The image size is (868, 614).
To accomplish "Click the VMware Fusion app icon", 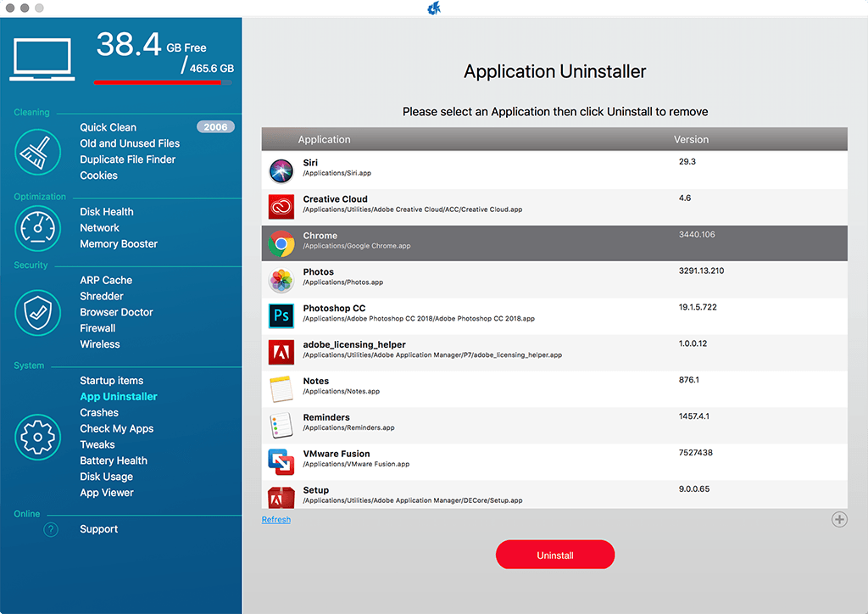I will [x=281, y=461].
